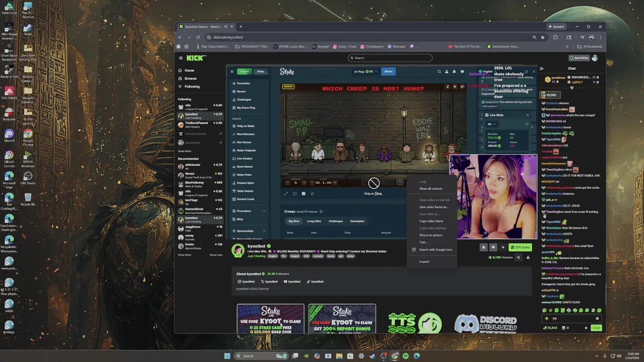This screenshot has height=362, width=644.
Task: Open the Recycle Bin on desktop
Action: tap(28, 199)
